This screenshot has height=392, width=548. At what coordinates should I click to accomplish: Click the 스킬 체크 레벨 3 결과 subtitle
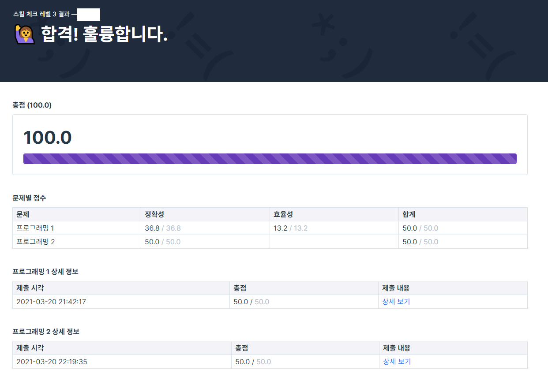coord(41,14)
